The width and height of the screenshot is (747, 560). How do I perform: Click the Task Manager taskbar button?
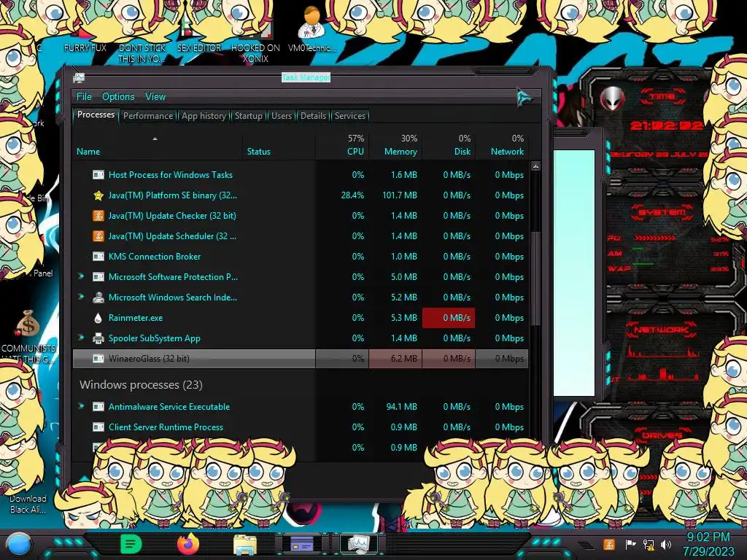(x=358, y=544)
